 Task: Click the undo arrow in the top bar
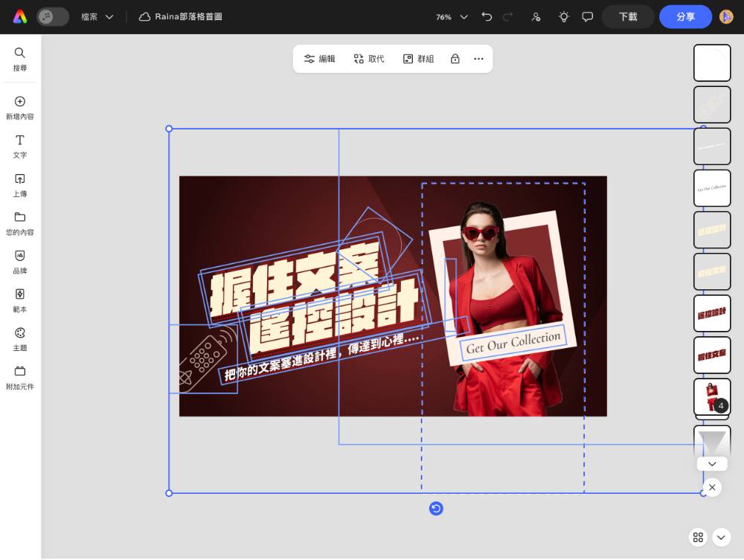485,16
